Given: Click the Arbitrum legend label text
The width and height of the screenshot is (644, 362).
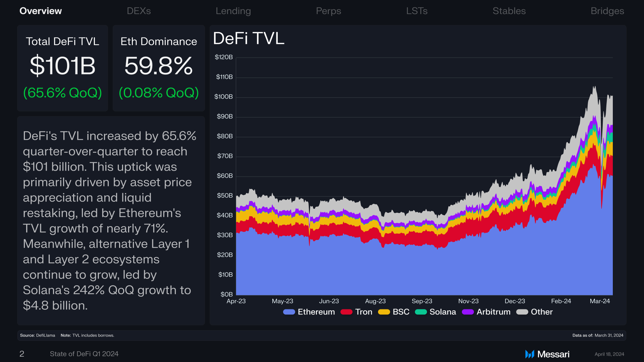Looking at the screenshot, I should pyautogui.click(x=493, y=312).
